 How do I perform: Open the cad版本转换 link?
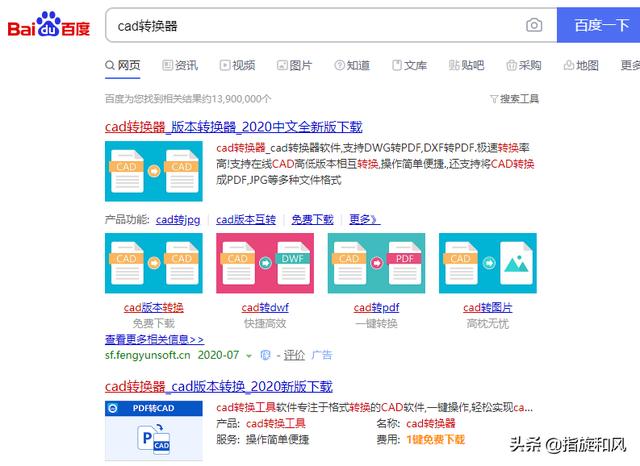153,308
